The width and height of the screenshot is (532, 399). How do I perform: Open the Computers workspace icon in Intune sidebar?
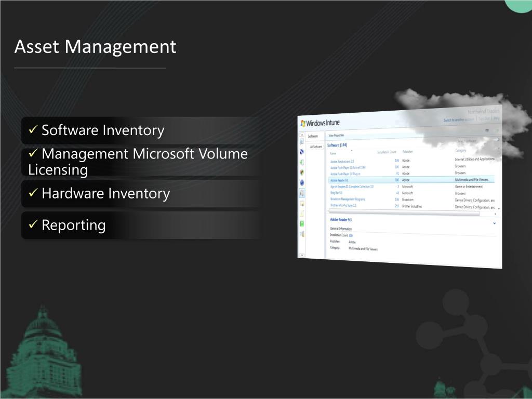coord(302,152)
